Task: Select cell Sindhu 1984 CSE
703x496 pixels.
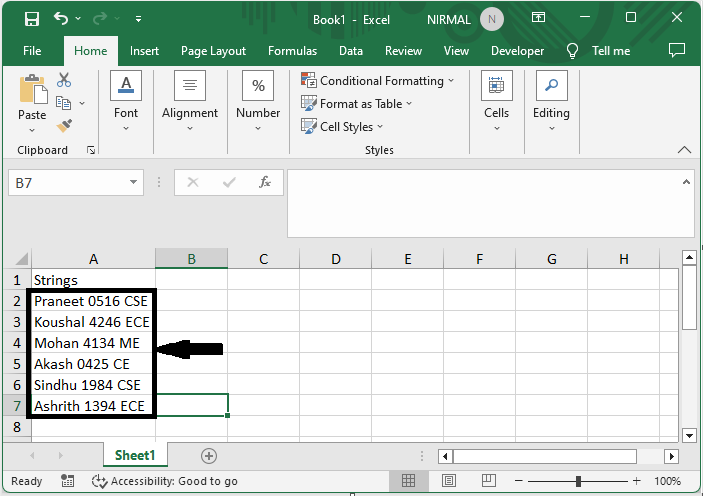Action: (93, 385)
